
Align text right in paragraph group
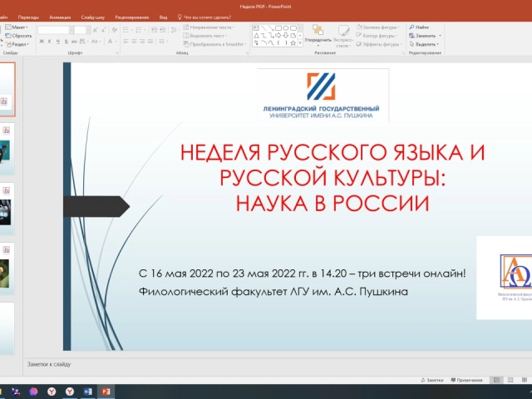(142, 42)
